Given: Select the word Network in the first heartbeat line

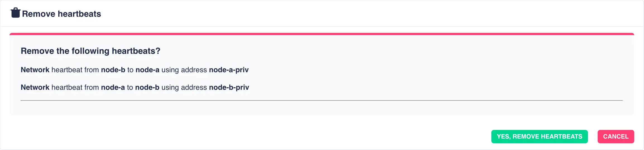Looking at the screenshot, I should (x=35, y=70).
